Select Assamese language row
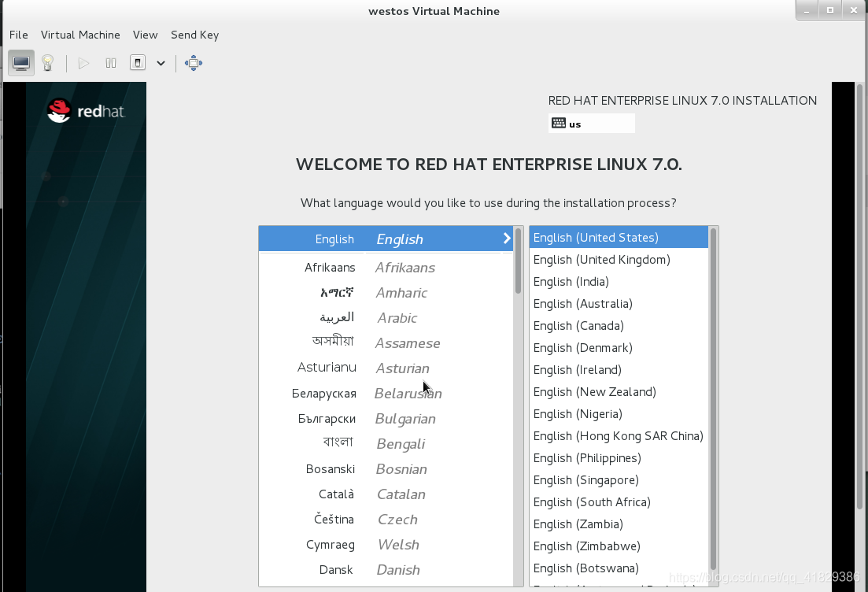 click(386, 342)
